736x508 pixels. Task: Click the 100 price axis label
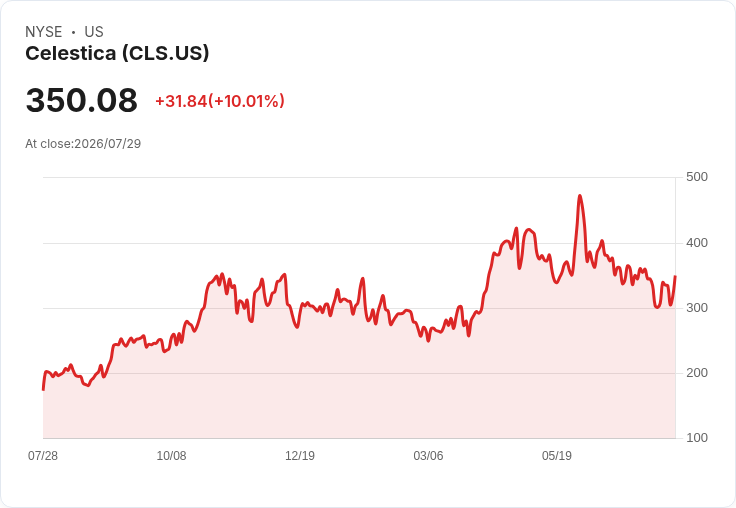point(697,438)
